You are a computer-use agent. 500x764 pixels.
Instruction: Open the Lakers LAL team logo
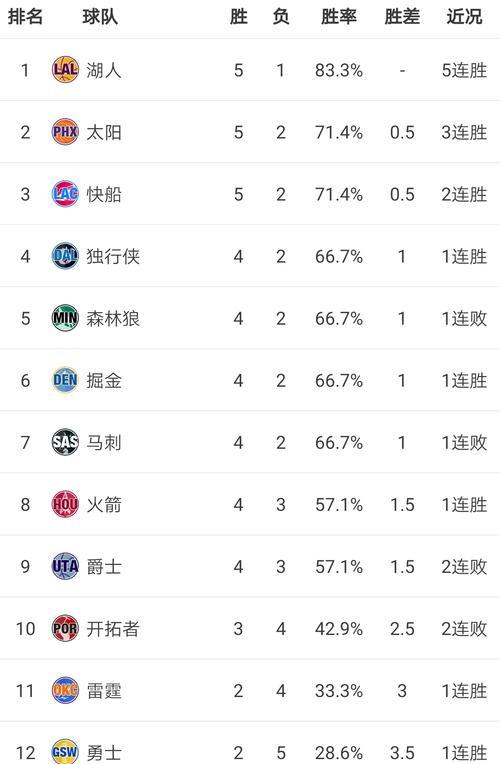65,70
